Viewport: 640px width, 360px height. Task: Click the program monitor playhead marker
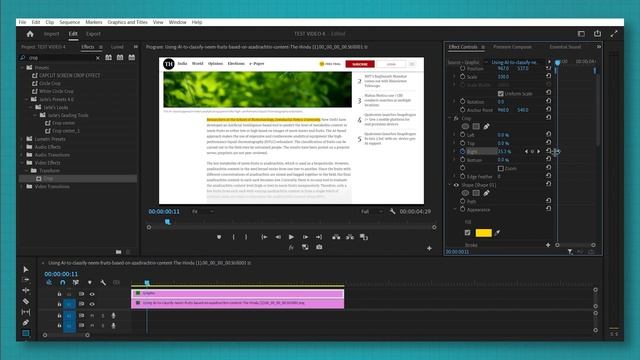[168, 222]
